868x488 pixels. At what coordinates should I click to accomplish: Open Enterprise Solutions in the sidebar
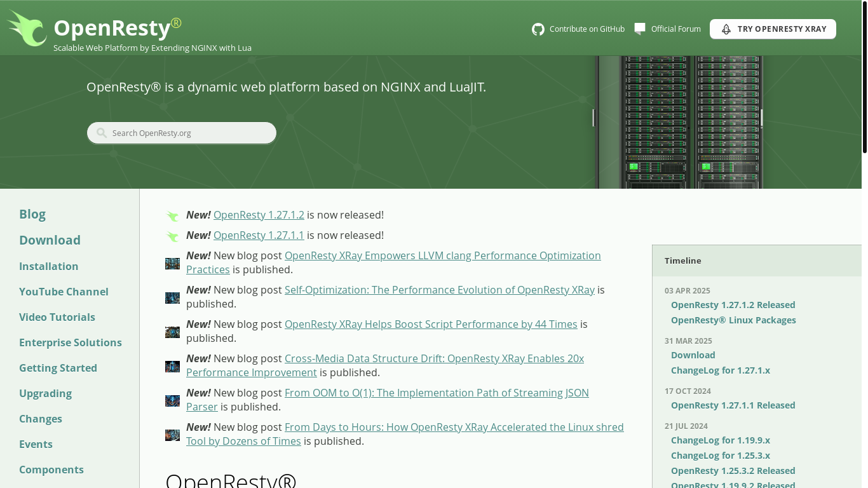coord(71,342)
